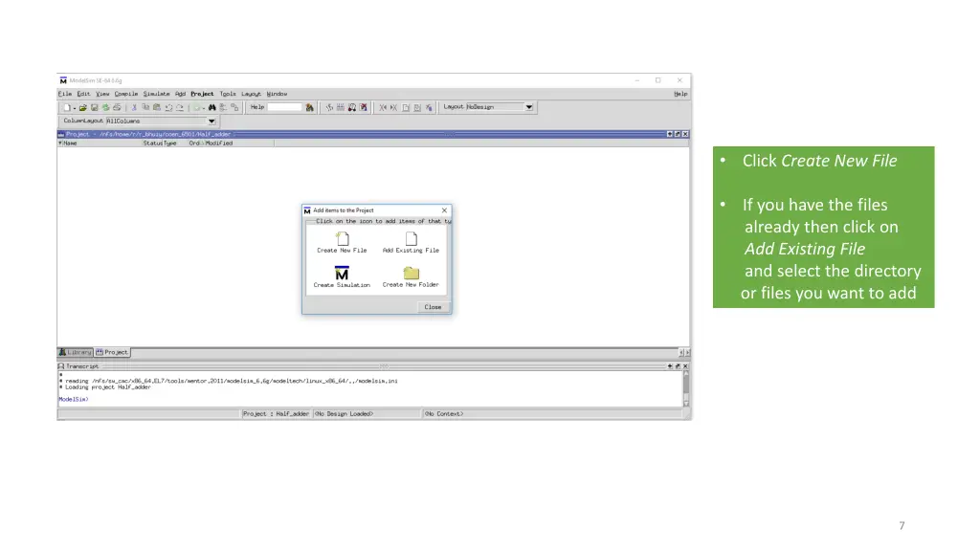980x551 pixels.
Task: Click the Paste toolbar icon
Action: tap(157, 107)
